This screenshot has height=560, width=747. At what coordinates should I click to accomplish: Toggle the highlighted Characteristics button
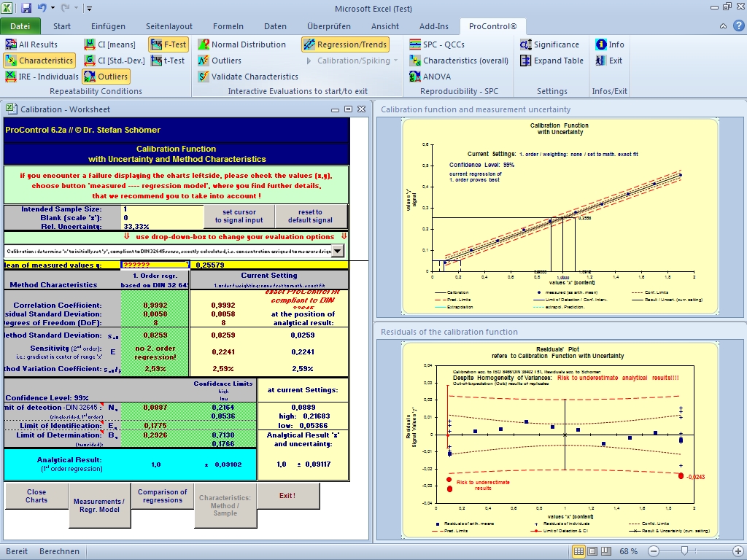(x=39, y=61)
